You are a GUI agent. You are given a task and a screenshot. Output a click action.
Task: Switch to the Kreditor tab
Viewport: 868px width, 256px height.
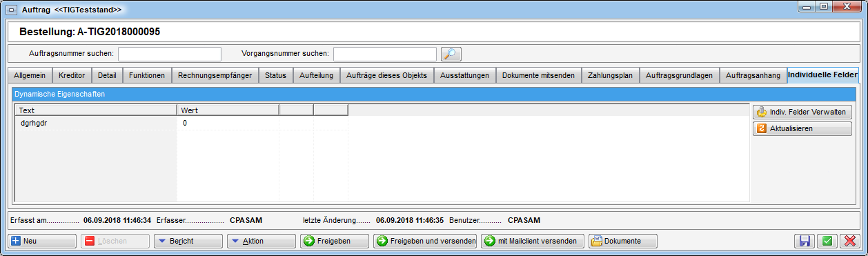(x=72, y=75)
